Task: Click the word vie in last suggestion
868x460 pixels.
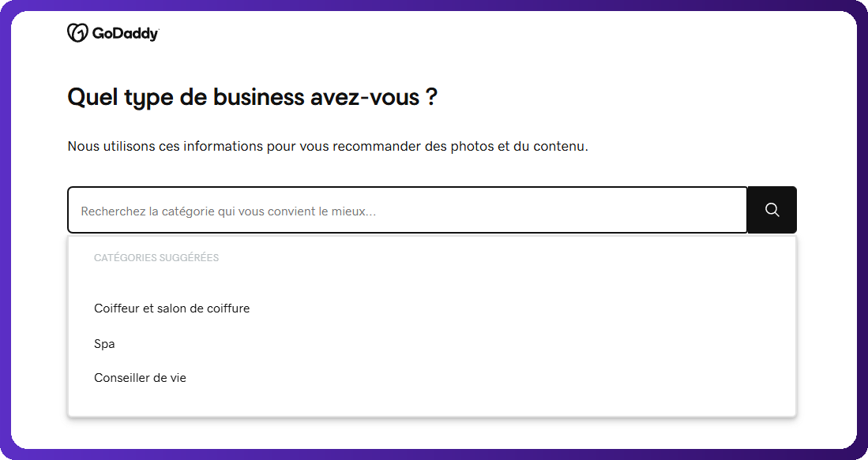Action: 177,378
